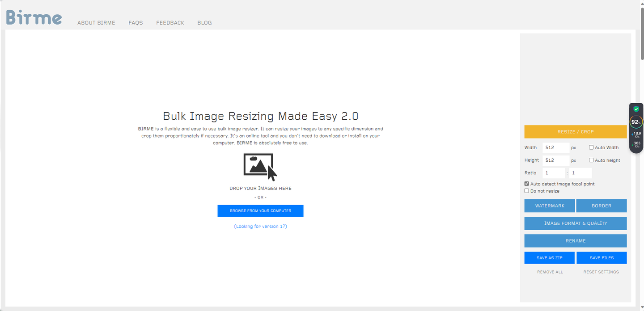Viewport: 644px width, 311px height.
Task: Expand the RESIZE / CROP section
Action: pyautogui.click(x=576, y=132)
